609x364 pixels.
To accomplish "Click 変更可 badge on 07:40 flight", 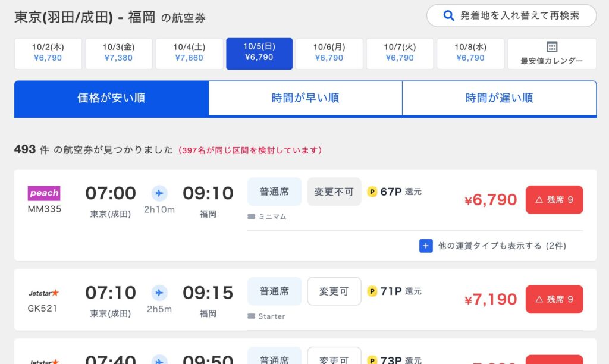I will click(334, 356).
